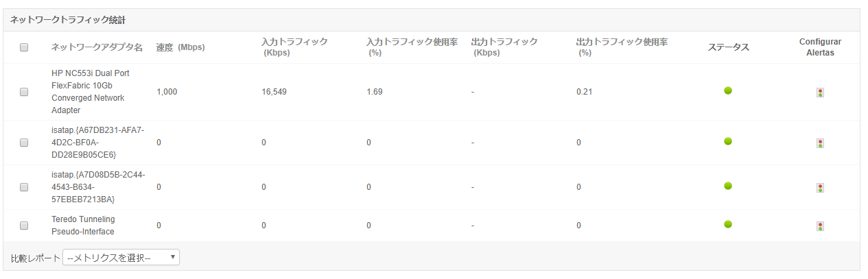This screenshot has height=279, width=868.
Task: Toggle the select-all checkbox in table header
Action: (x=24, y=47)
